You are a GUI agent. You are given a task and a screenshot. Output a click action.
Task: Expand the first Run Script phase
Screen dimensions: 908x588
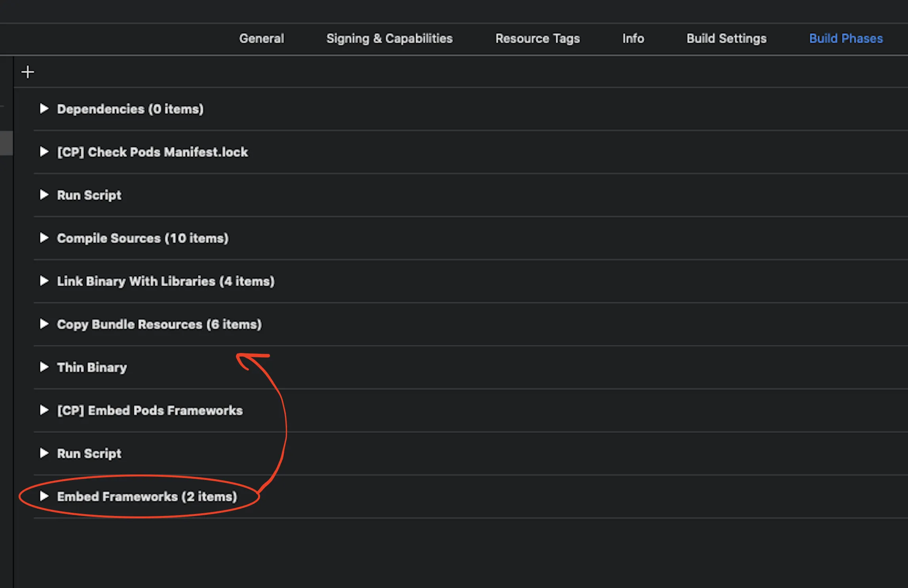tap(44, 195)
